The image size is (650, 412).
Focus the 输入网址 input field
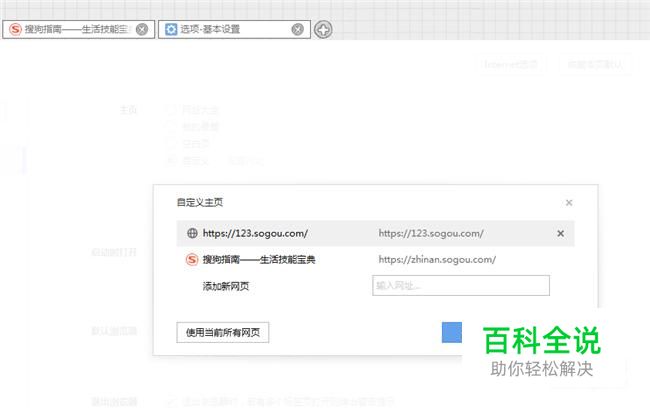click(461, 286)
